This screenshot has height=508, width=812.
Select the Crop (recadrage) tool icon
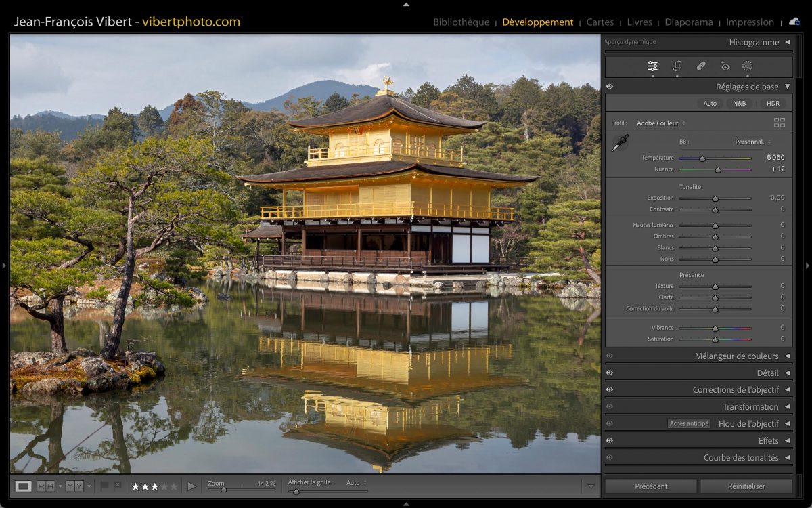[x=677, y=66]
